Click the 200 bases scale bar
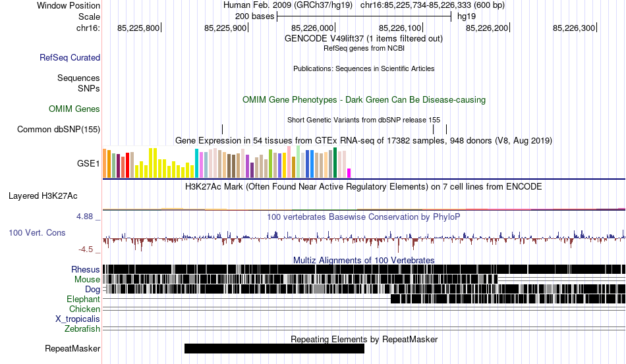The width and height of the screenshot is (626, 364). point(364,16)
